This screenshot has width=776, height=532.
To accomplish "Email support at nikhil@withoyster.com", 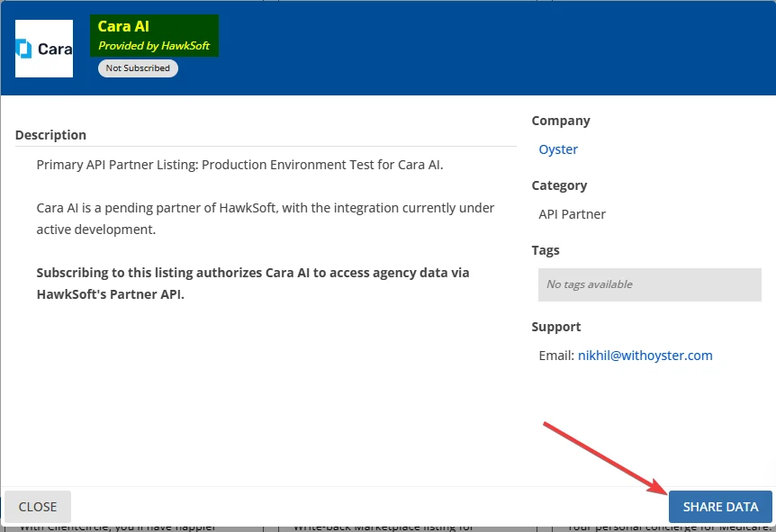I will coord(645,356).
